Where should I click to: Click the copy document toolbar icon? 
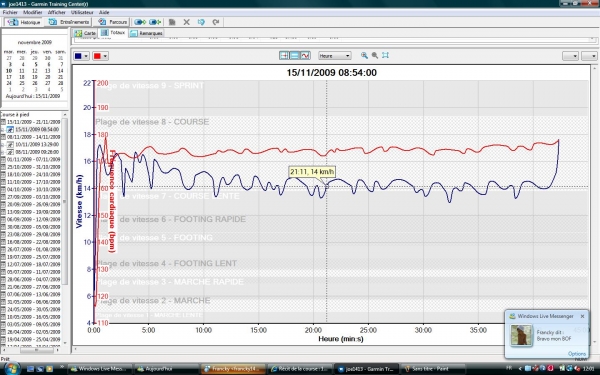pos(172,22)
